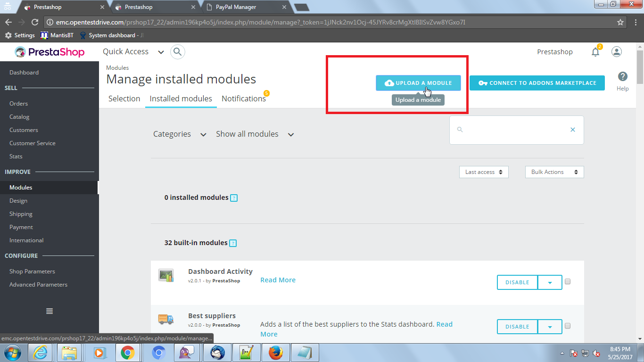Collapse the sidebar menu hamburger icon

50,311
